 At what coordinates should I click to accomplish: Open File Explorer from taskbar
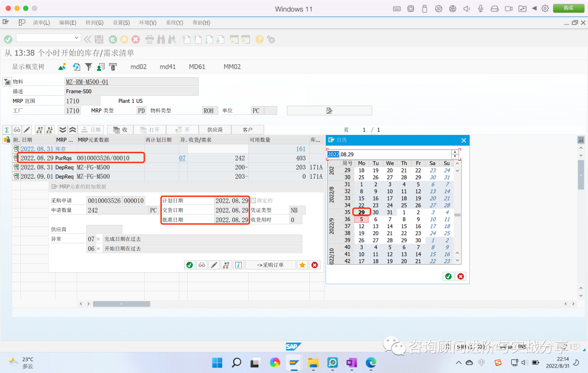tap(313, 363)
